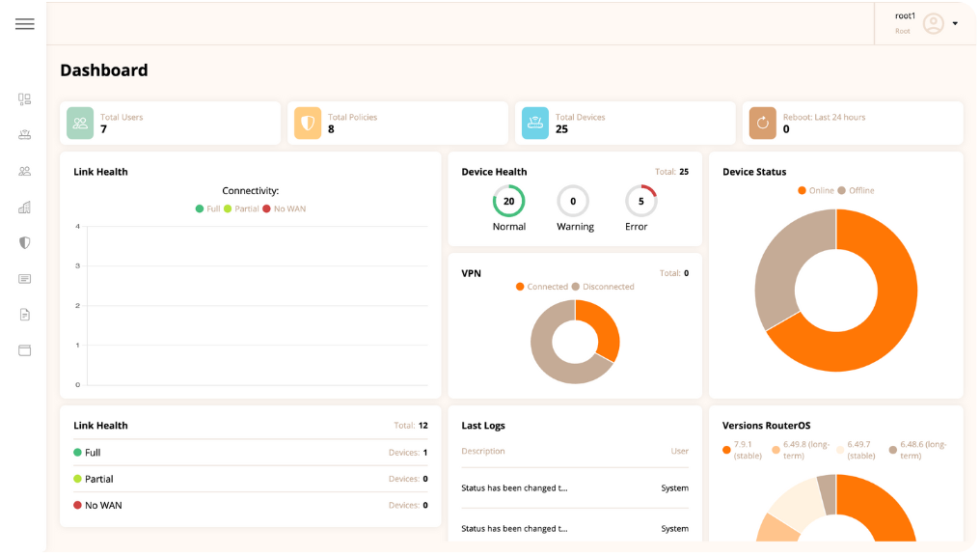Open the hamburger menu
Screen dimensions: 980x556
(x=25, y=24)
